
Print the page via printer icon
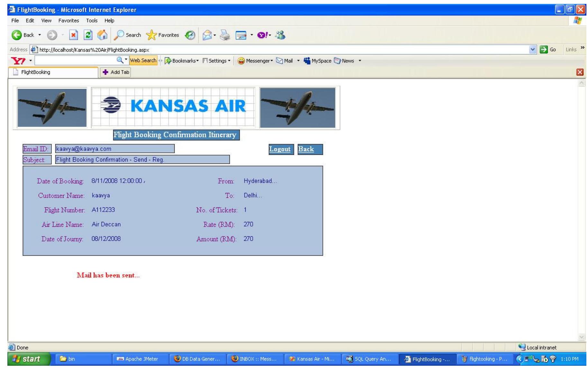pos(224,35)
